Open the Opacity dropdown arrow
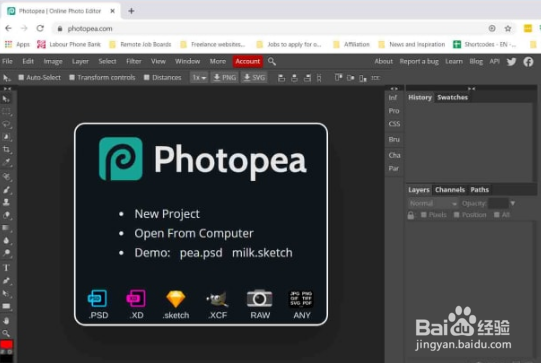This screenshot has height=363, width=541. (x=513, y=203)
